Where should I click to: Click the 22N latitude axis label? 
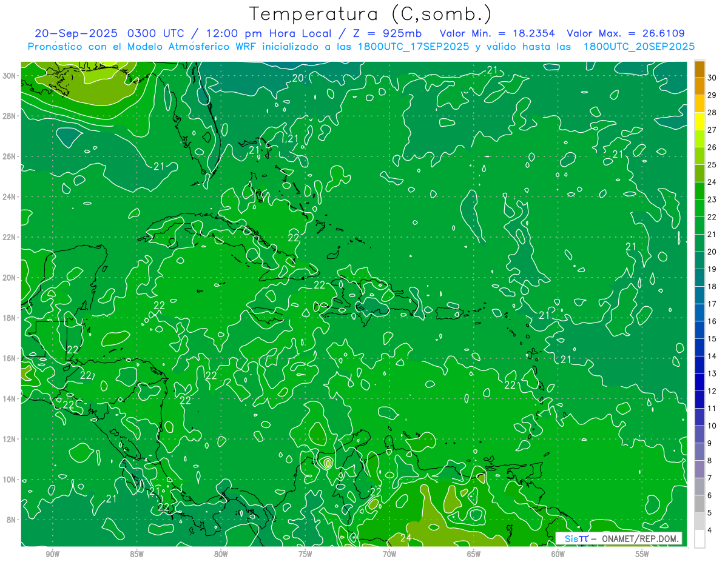[x=10, y=237]
